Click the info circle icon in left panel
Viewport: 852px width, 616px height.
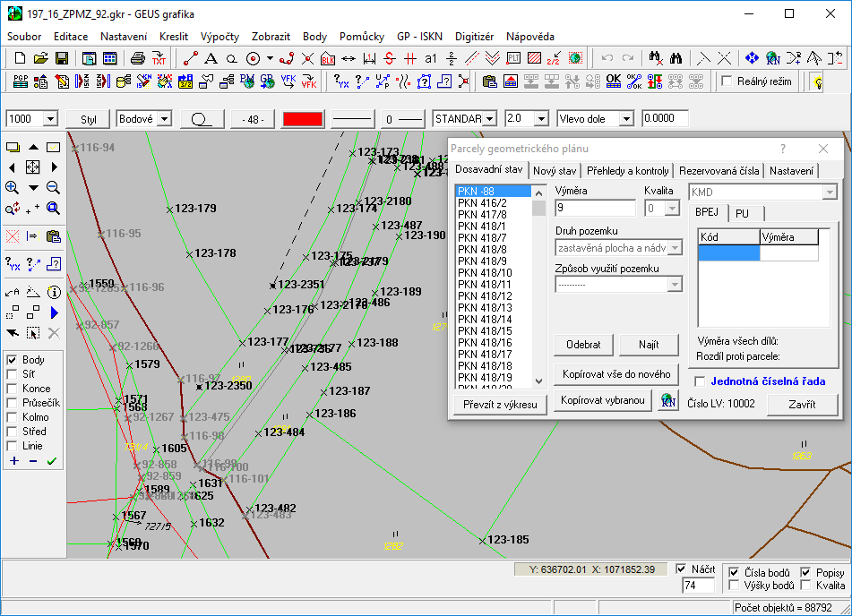click(x=53, y=292)
